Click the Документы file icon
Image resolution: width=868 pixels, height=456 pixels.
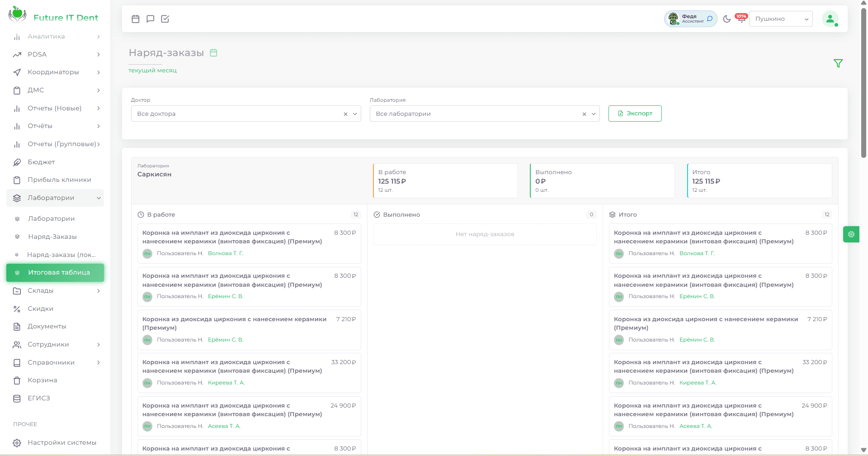[x=17, y=327]
